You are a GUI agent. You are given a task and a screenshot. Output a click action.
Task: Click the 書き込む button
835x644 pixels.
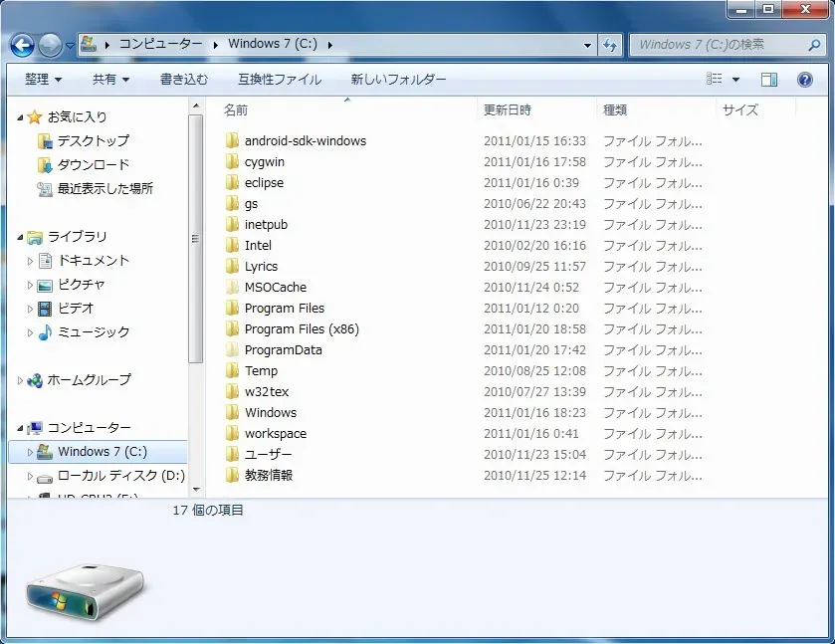tap(184, 80)
